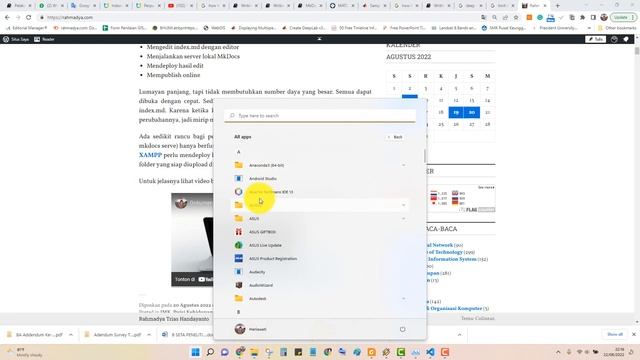This screenshot has width=640, height=360.
Task: Open Visual Studio Code from taskbar
Action: click(430, 352)
